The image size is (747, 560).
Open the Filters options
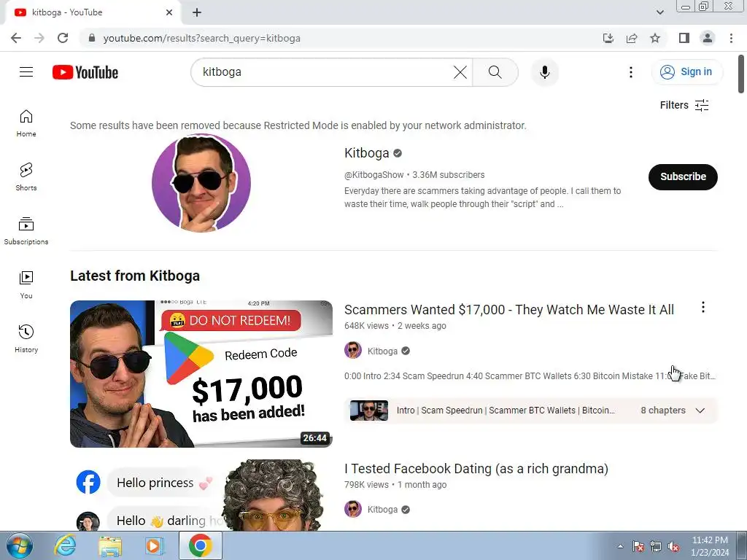coord(684,105)
